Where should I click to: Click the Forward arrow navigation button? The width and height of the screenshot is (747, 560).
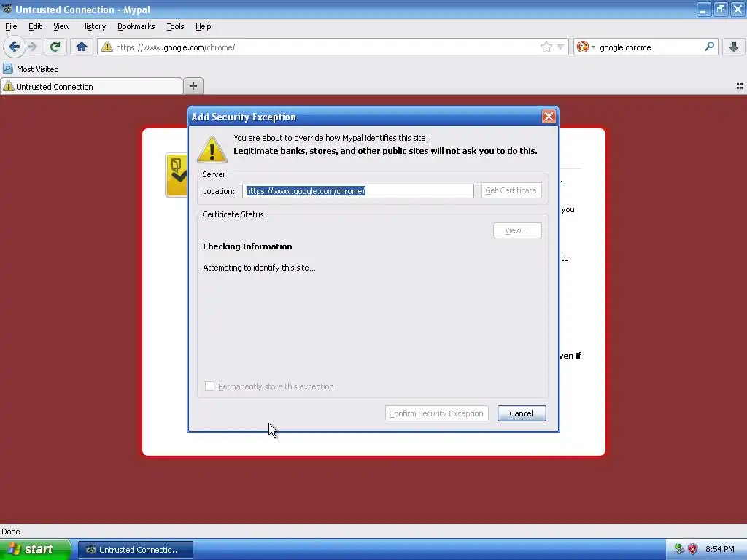[32, 47]
